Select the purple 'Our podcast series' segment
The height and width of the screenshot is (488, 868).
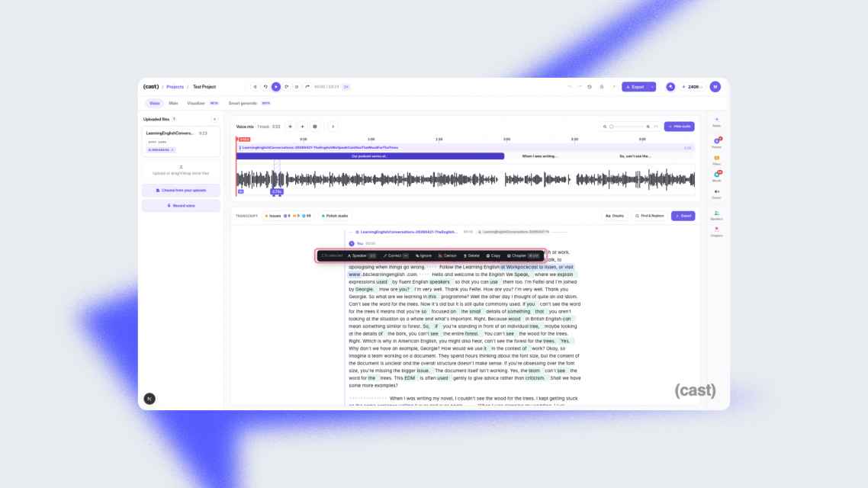(x=370, y=156)
